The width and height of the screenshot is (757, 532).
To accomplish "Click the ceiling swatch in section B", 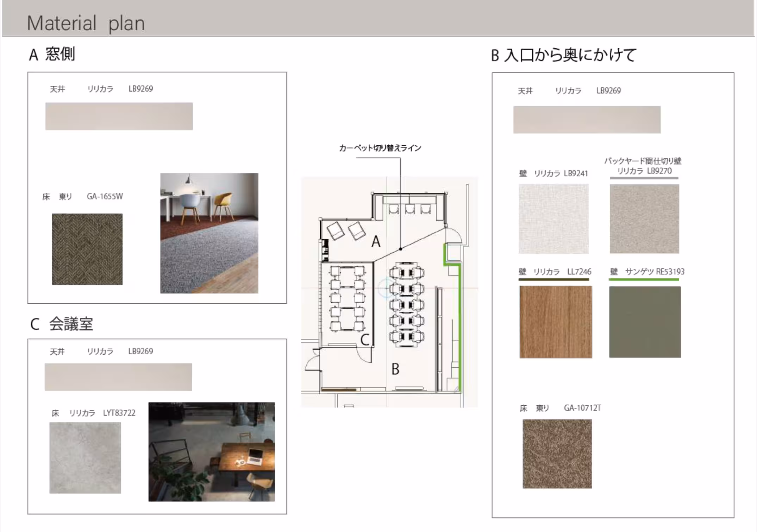I will pyautogui.click(x=587, y=120).
